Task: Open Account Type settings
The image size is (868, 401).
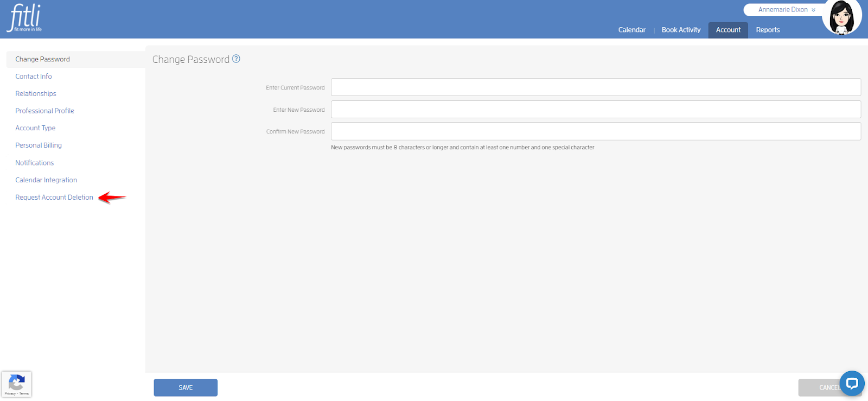Action: [x=35, y=128]
